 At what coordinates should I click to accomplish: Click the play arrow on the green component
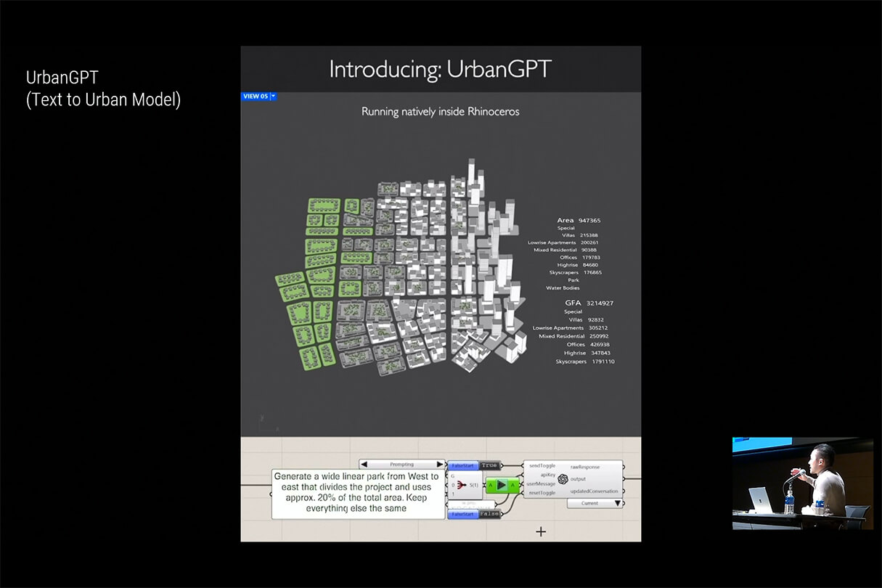tap(502, 485)
